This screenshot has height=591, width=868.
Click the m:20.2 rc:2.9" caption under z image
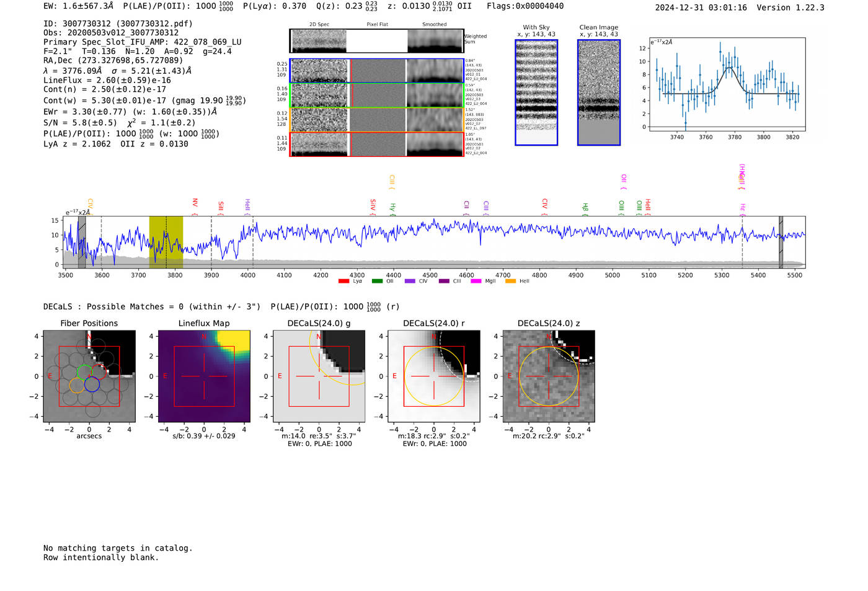pos(549,436)
